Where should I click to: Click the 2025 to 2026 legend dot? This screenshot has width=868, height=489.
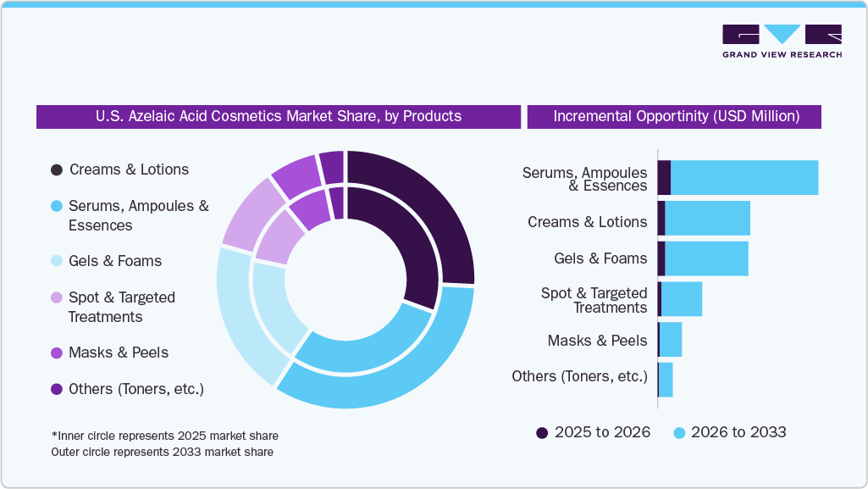click(x=543, y=432)
